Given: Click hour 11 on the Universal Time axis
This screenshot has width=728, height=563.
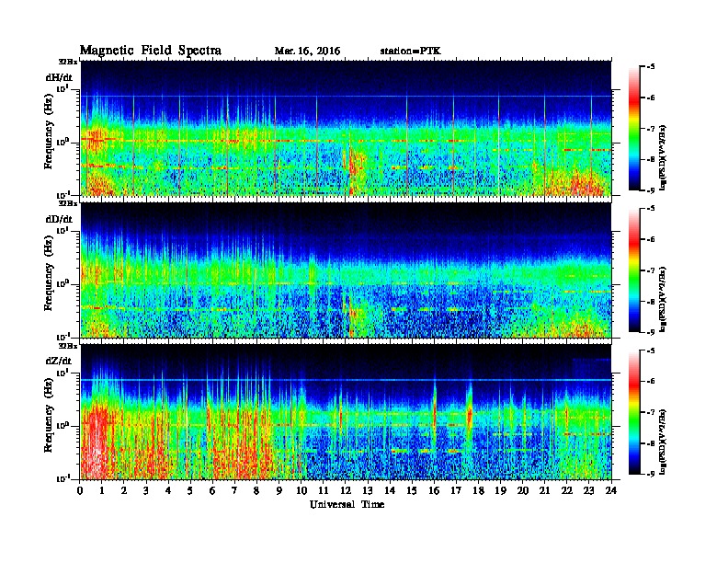Looking at the screenshot, I should tap(324, 491).
